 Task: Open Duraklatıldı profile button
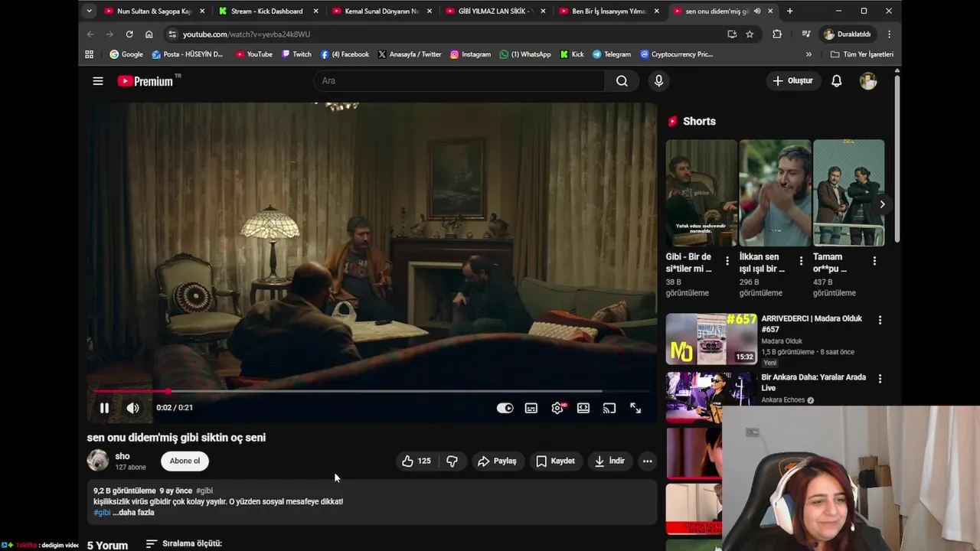click(847, 34)
